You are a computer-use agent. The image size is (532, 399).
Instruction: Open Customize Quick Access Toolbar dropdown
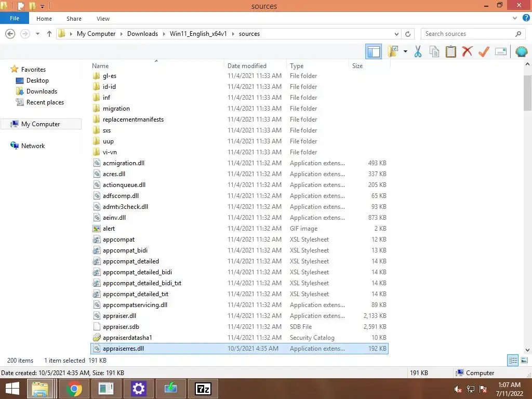[43, 6]
